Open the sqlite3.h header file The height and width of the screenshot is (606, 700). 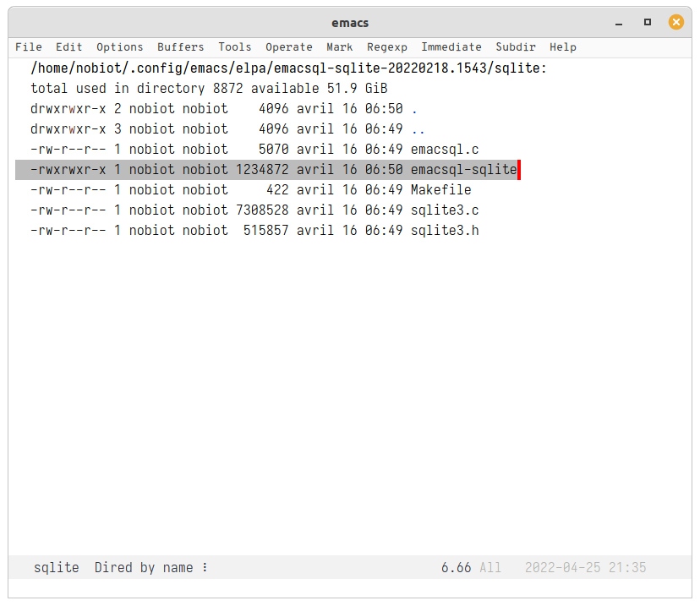coord(445,230)
